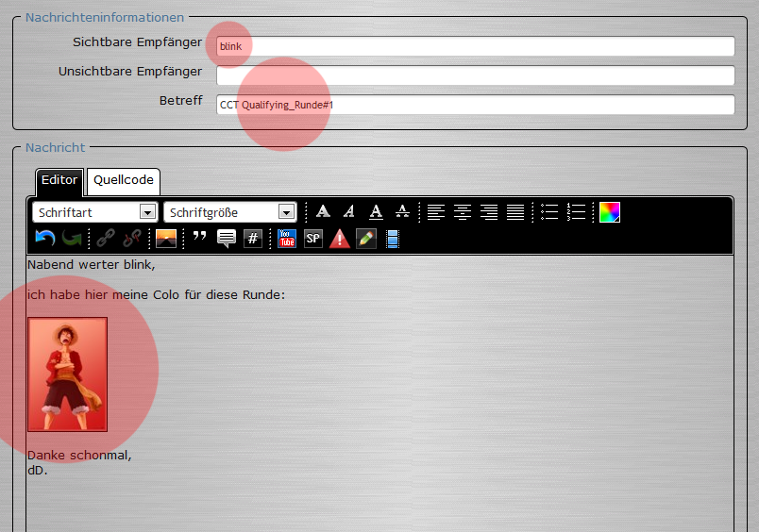759x532 pixels.
Task: Insert a YouTube video
Action: (x=287, y=239)
